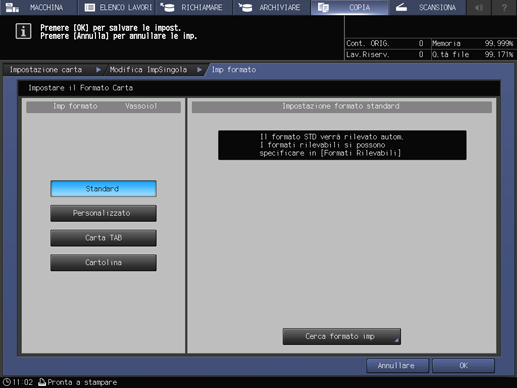The height and width of the screenshot is (388, 517).
Task: Switch to ELENCO LAVORI tab
Action: (116, 7)
